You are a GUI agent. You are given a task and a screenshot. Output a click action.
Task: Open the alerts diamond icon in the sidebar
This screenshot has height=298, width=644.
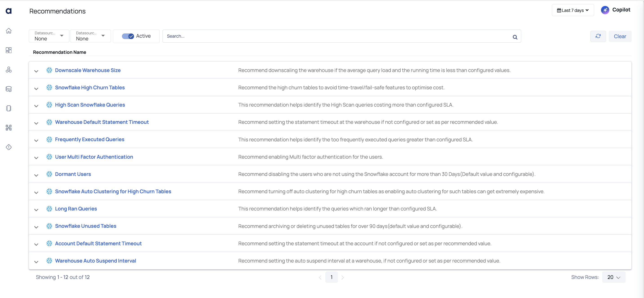pos(9,147)
